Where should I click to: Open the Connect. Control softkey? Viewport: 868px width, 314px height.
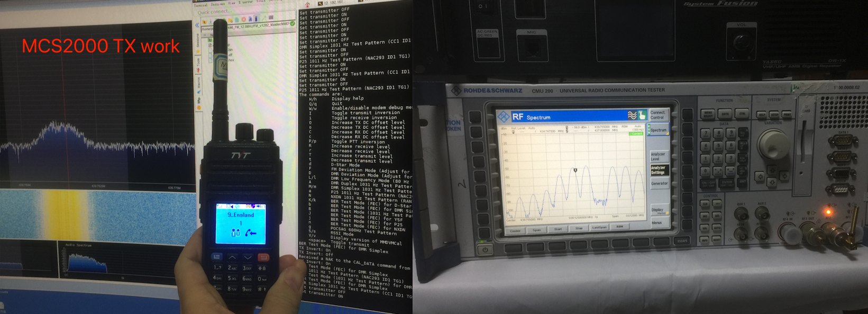(x=657, y=115)
